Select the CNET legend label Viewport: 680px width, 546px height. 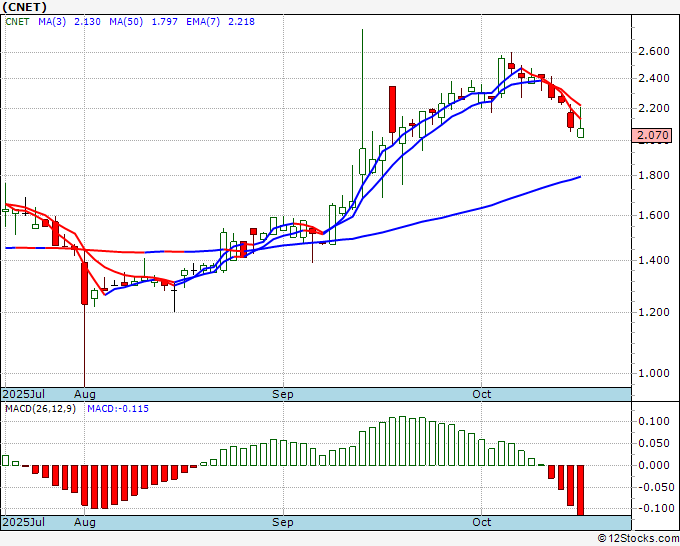pos(17,22)
